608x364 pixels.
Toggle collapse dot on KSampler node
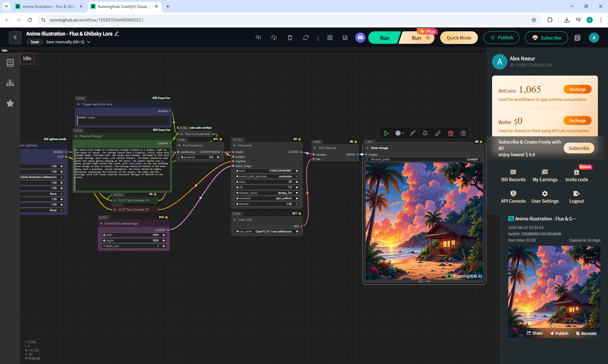[x=235, y=145]
